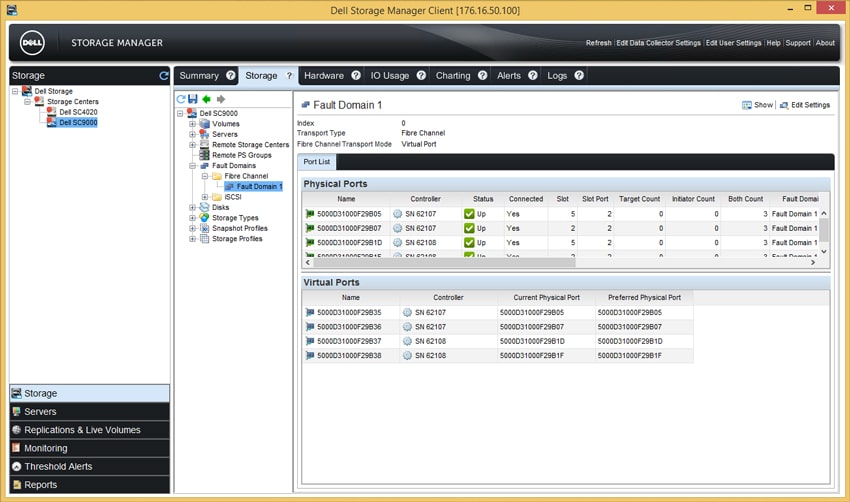Open help for the IO Usage tab

click(x=421, y=75)
